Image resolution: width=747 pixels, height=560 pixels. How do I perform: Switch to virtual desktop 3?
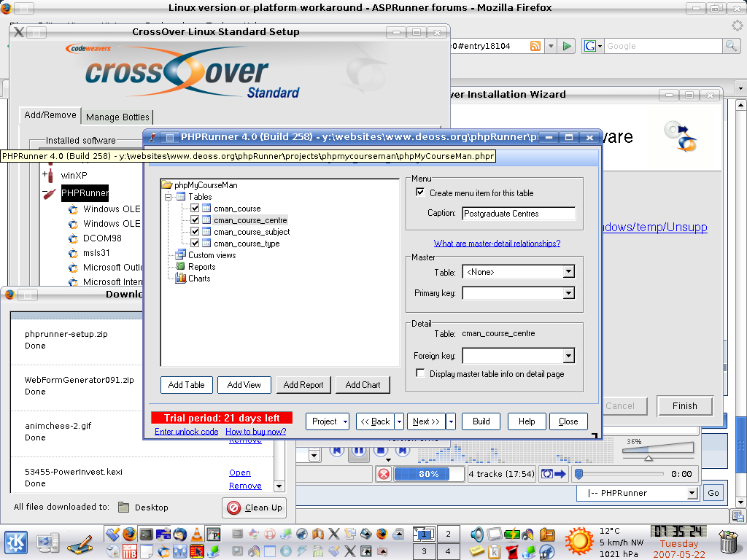click(x=424, y=551)
